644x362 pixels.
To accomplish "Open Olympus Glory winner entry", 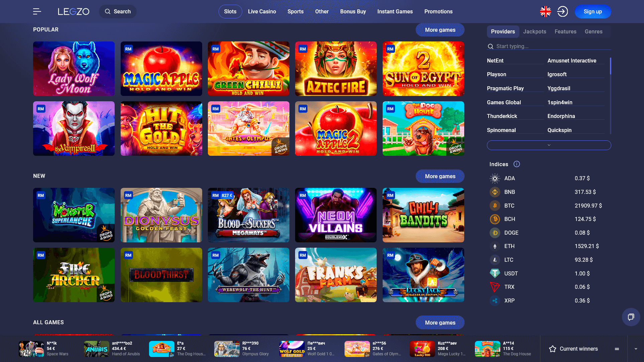I will pyautogui.click(x=242, y=349).
